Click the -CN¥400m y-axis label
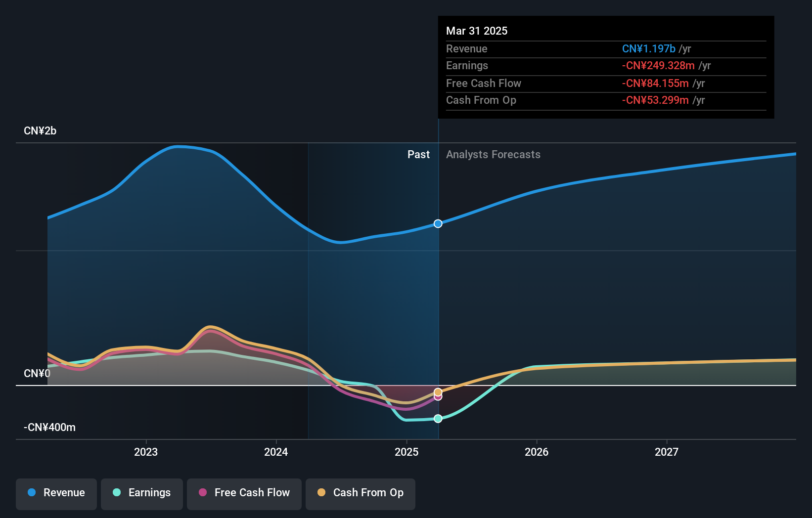The height and width of the screenshot is (518, 812). [x=50, y=428]
